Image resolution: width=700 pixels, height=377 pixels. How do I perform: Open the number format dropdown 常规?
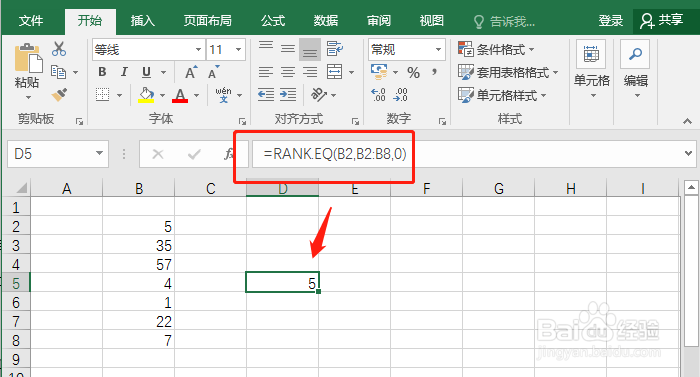[438, 49]
